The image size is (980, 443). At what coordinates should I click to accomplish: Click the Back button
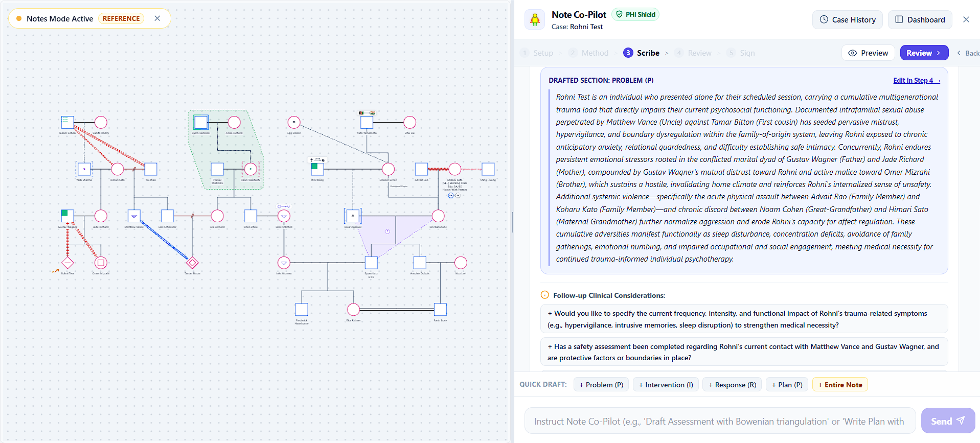click(968, 53)
